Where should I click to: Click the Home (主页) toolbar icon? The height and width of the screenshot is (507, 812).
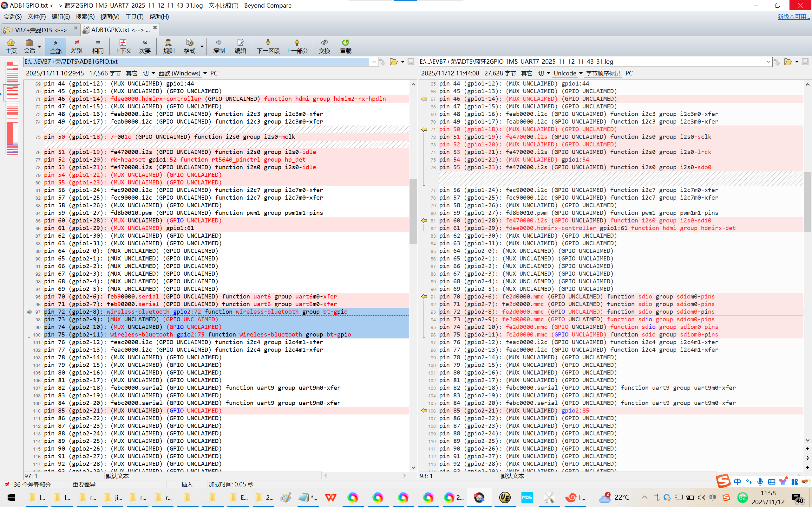click(11, 46)
